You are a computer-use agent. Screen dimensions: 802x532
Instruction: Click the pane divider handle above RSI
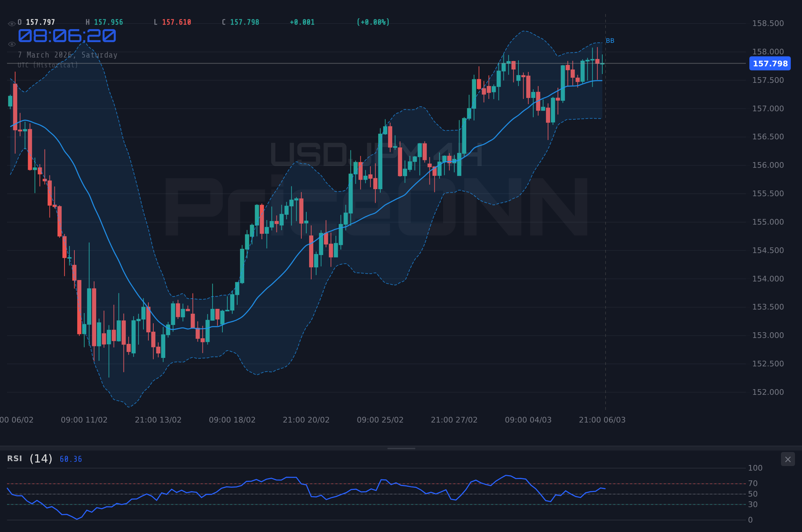tap(401, 448)
